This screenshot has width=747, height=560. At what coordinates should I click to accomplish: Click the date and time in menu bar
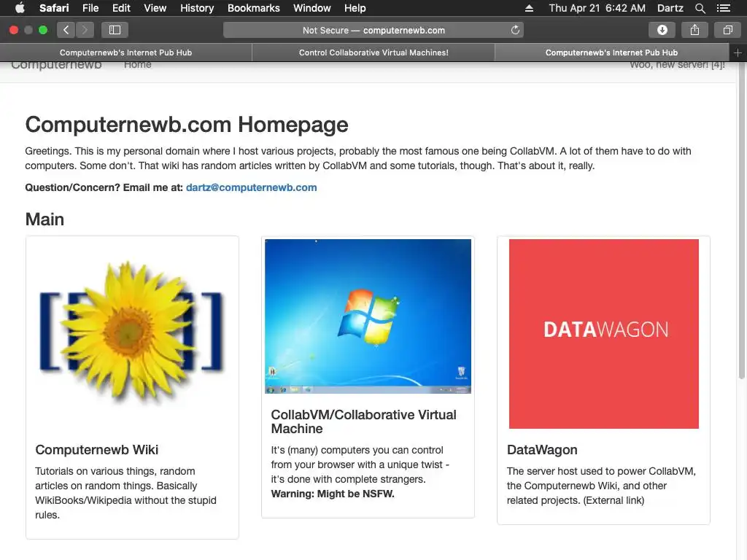(x=597, y=8)
